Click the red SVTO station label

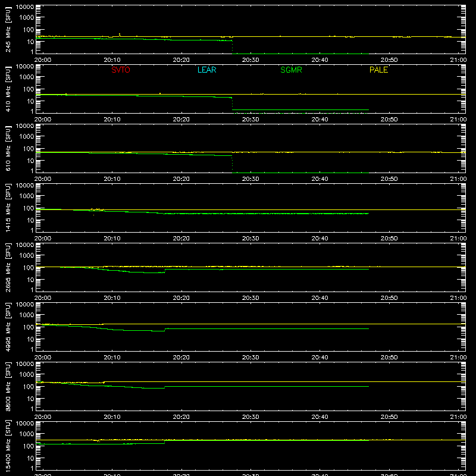pos(121,70)
